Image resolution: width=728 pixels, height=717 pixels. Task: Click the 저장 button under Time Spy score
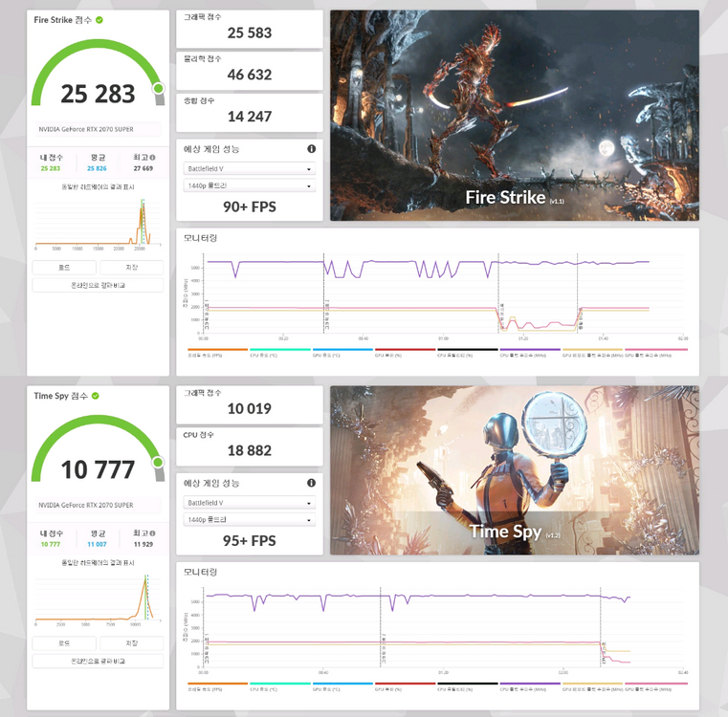[x=131, y=643]
